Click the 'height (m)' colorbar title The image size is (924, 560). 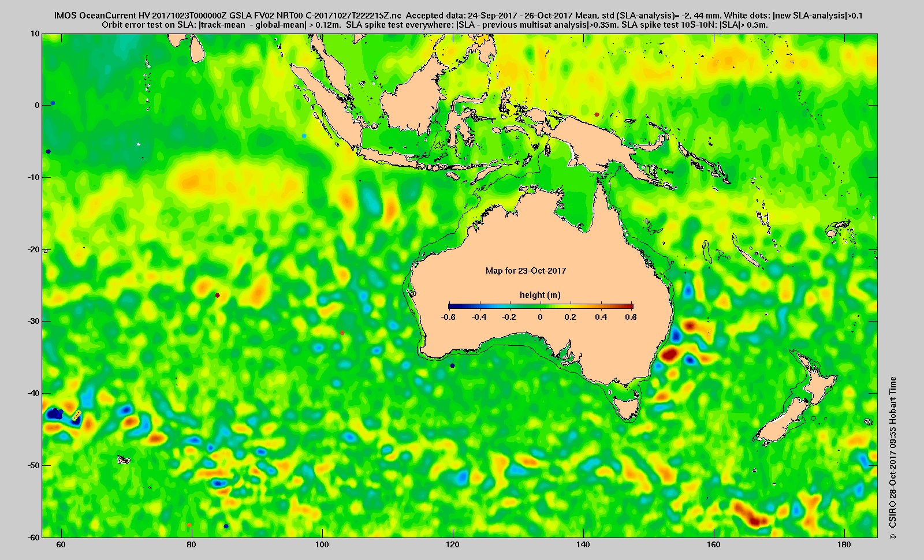pos(540,295)
